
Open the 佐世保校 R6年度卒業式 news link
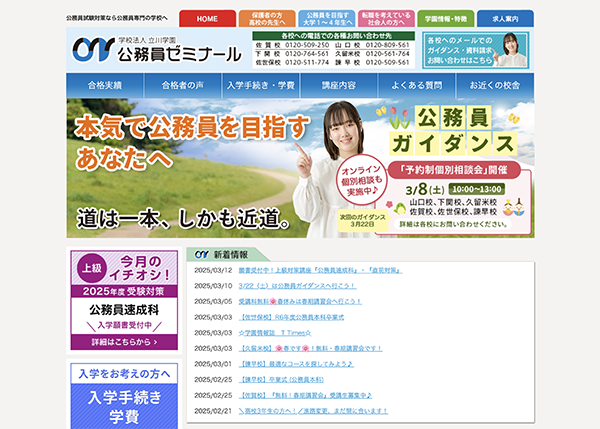click(x=291, y=317)
